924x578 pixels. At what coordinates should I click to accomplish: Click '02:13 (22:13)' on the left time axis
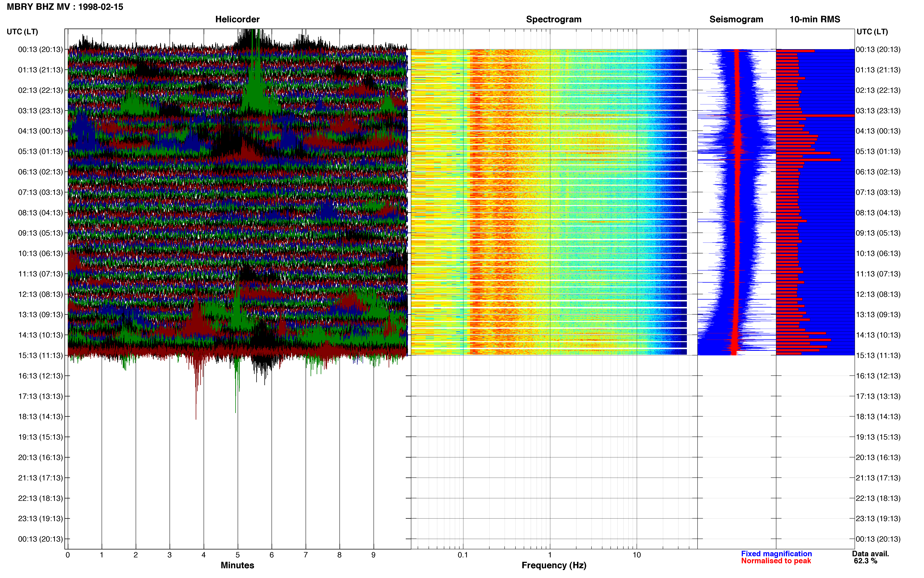(41, 90)
